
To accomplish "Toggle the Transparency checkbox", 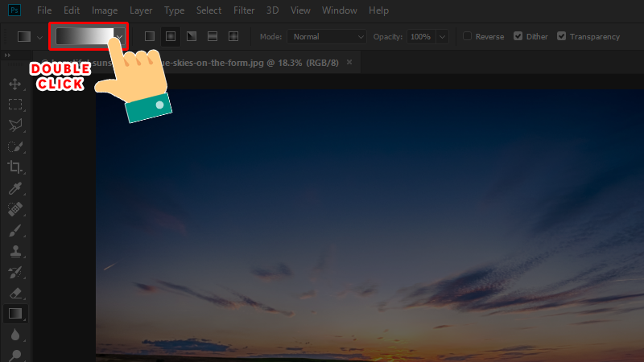I will [x=561, y=36].
